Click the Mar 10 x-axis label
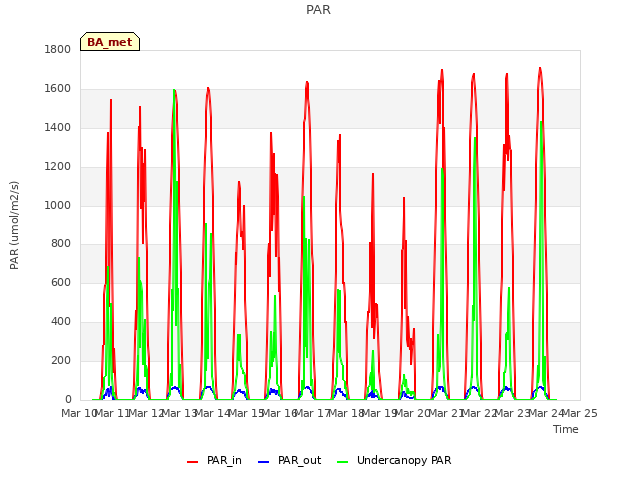The height and width of the screenshot is (480, 640). [x=79, y=413]
